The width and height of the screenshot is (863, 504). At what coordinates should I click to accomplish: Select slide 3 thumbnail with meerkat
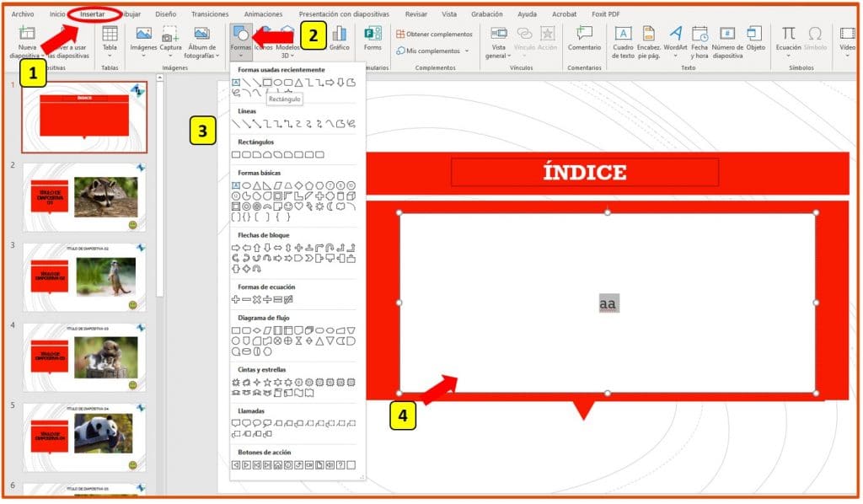point(84,277)
